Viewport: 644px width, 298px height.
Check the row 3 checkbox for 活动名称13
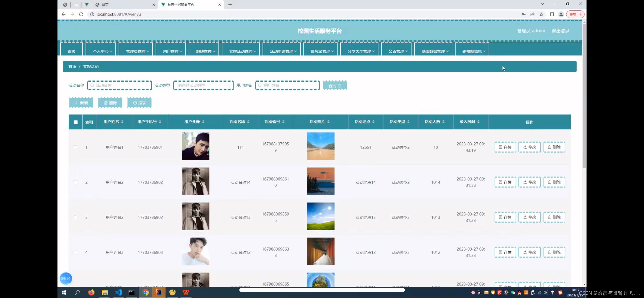pos(75,217)
